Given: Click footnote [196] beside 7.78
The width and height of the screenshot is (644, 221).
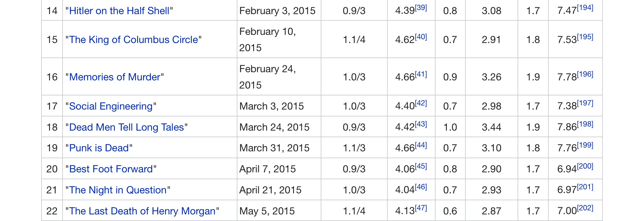Looking at the screenshot, I should coord(585,74).
